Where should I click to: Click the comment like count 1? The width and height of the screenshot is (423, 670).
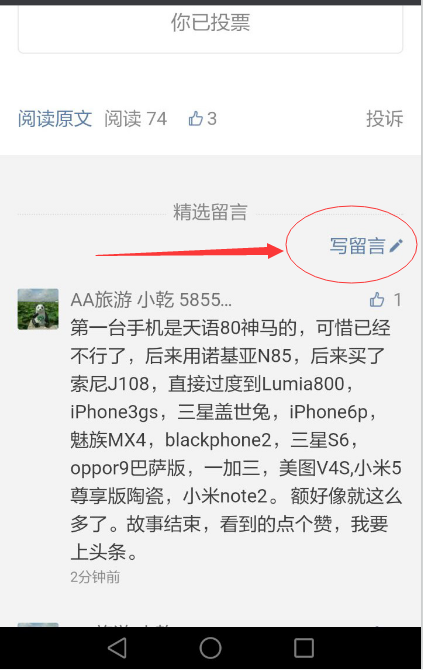point(397,300)
